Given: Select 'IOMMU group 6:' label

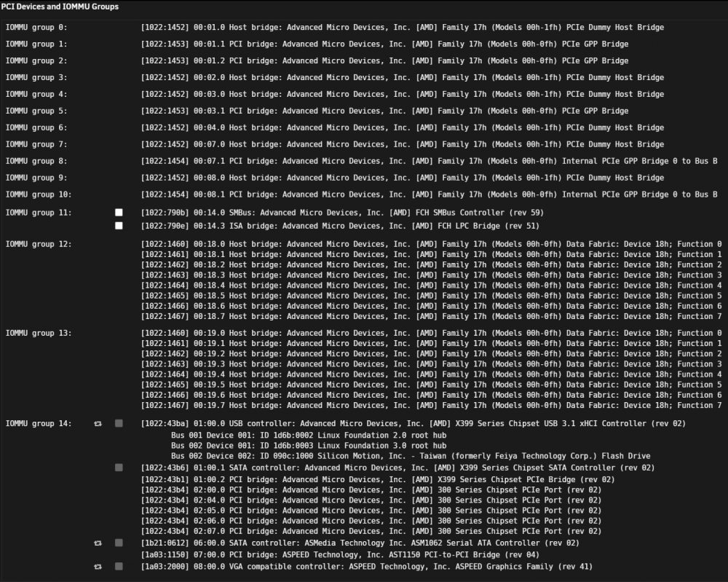Looking at the screenshot, I should (x=36, y=127).
